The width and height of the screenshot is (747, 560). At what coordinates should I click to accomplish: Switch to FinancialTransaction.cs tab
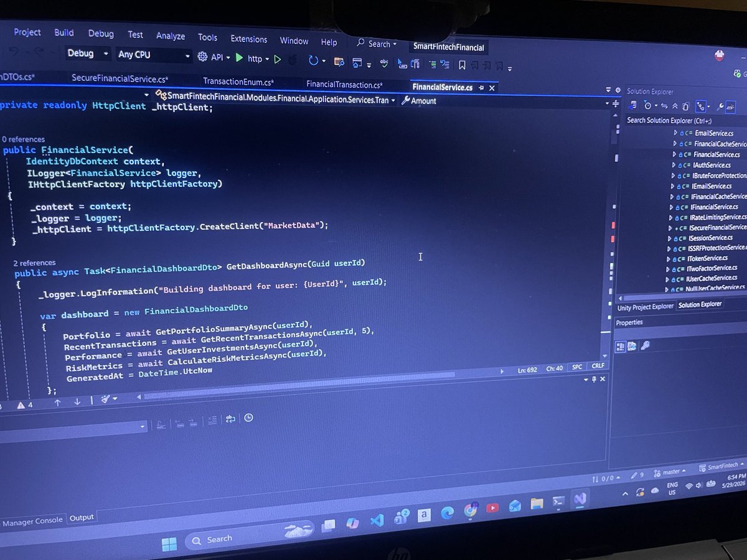(344, 84)
